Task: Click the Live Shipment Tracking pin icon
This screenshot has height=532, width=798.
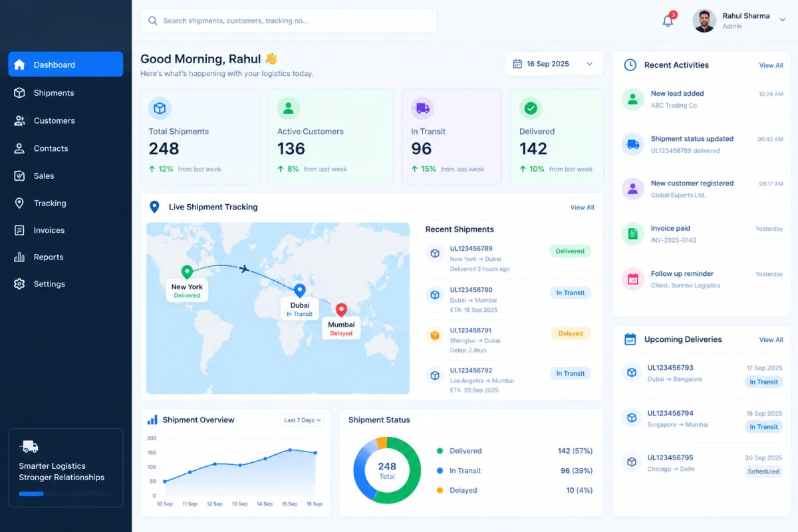Action: pyautogui.click(x=154, y=207)
